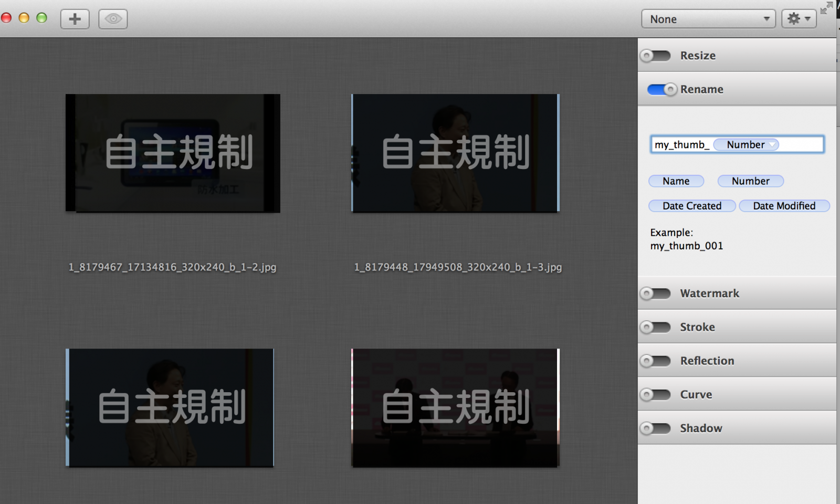This screenshot has height=504, width=840.
Task: Click the Name token
Action: [676, 181]
